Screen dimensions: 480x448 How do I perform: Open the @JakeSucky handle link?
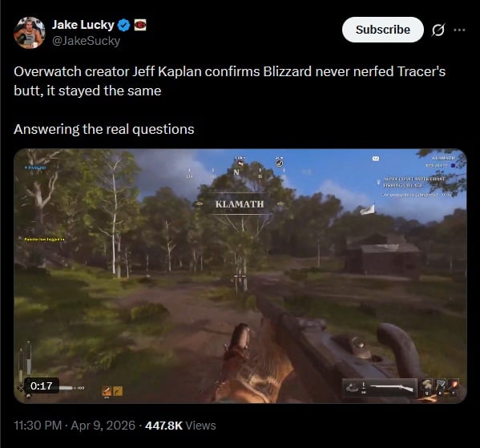[86, 41]
